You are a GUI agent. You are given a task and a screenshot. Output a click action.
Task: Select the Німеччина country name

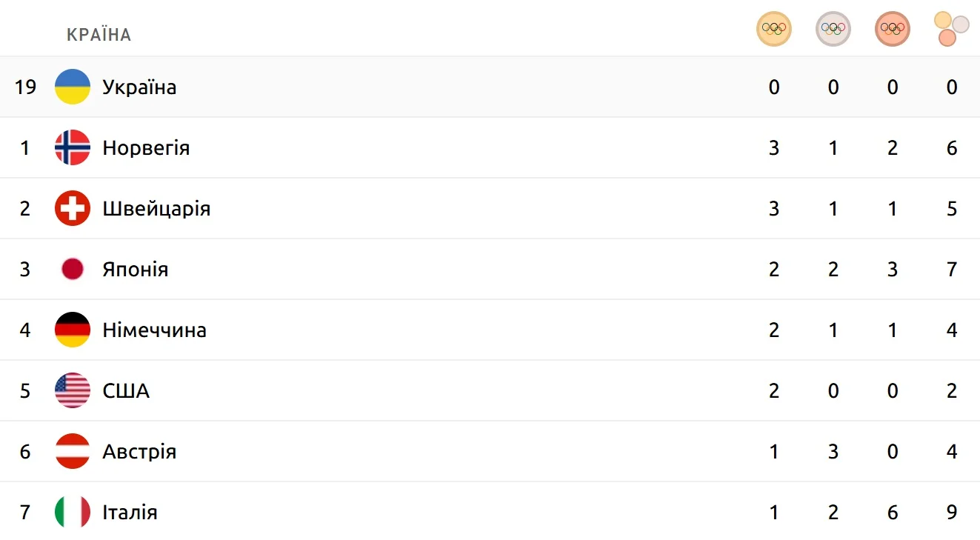[x=154, y=330]
